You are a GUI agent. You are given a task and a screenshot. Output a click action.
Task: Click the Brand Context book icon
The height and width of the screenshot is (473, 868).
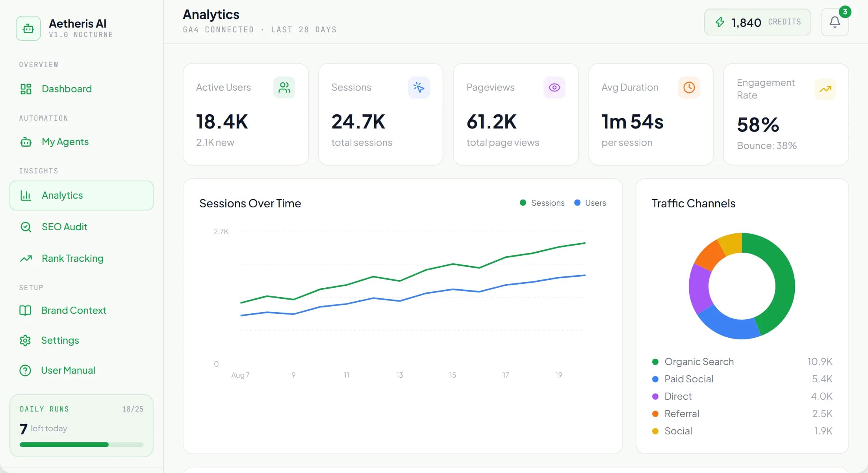(x=25, y=311)
